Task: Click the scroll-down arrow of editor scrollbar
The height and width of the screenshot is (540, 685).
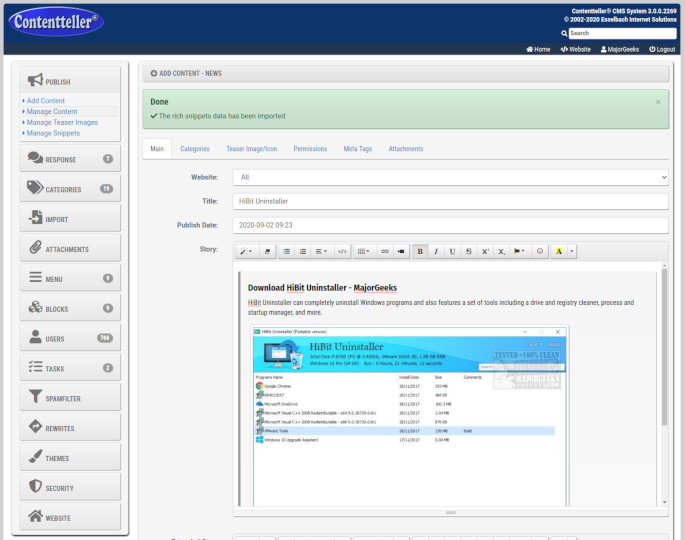Action: (x=664, y=502)
